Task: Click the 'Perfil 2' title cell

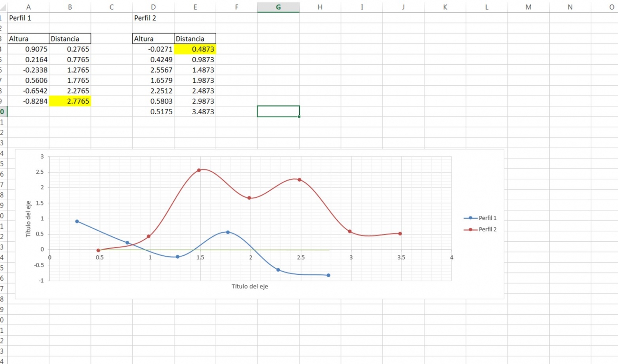Action: coord(153,18)
